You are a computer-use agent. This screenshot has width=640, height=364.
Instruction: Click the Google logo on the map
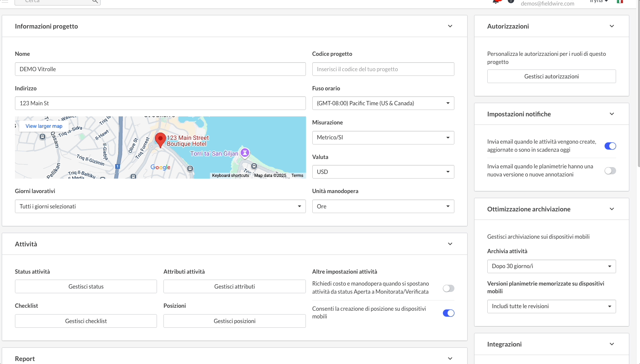click(x=160, y=168)
